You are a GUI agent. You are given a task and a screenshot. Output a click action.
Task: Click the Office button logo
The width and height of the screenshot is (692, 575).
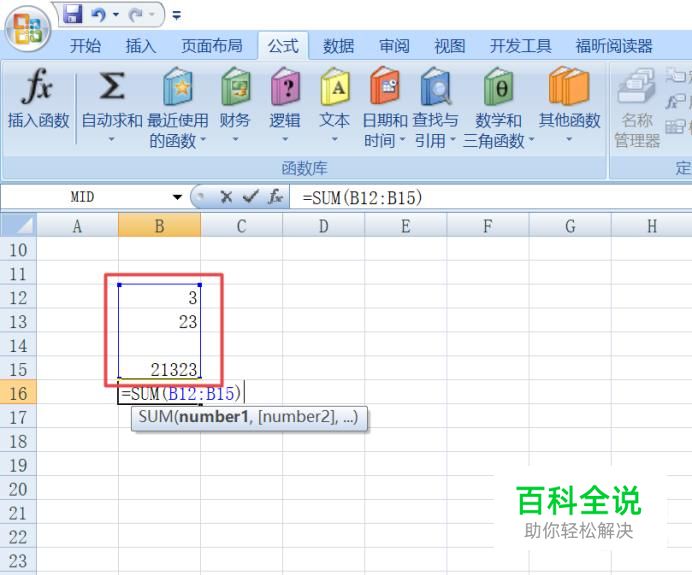point(28,30)
